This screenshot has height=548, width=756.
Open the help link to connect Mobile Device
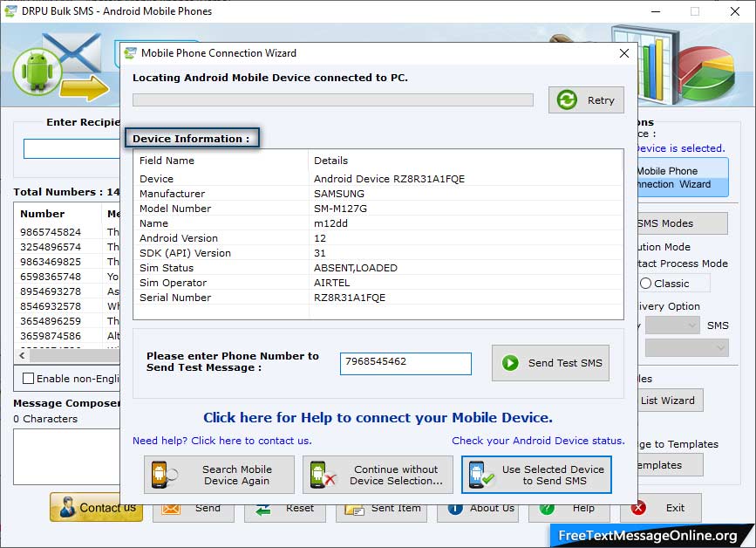(378, 418)
